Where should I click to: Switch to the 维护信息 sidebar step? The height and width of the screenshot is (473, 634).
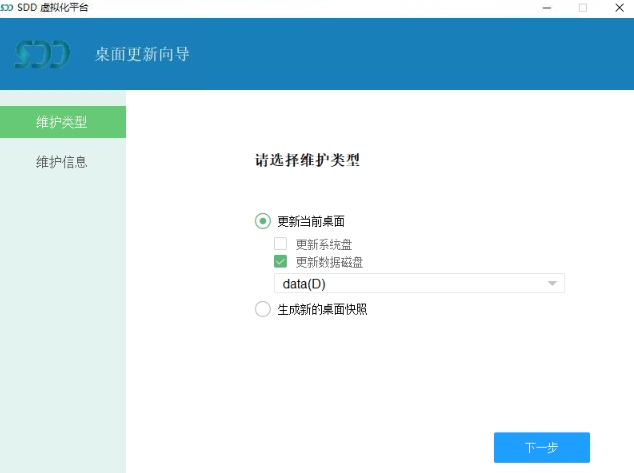coord(62,162)
